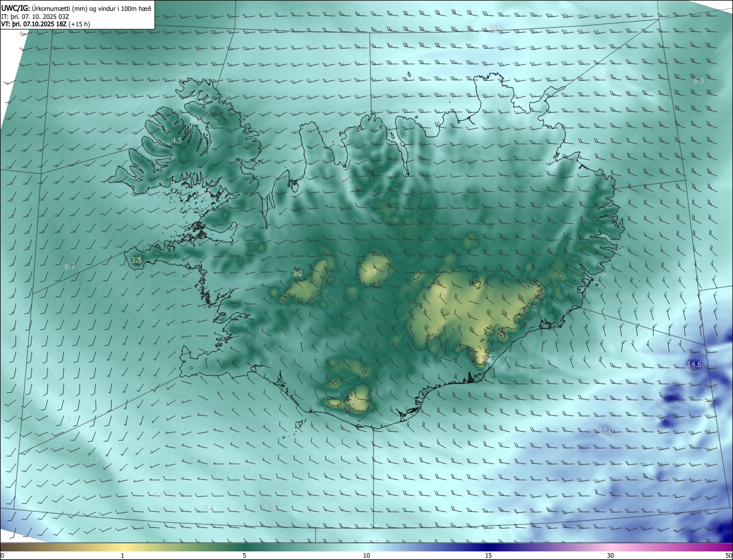This screenshot has width=733, height=560.
Task: Click the 10.5 value near the top edge
Action: click(496, 27)
